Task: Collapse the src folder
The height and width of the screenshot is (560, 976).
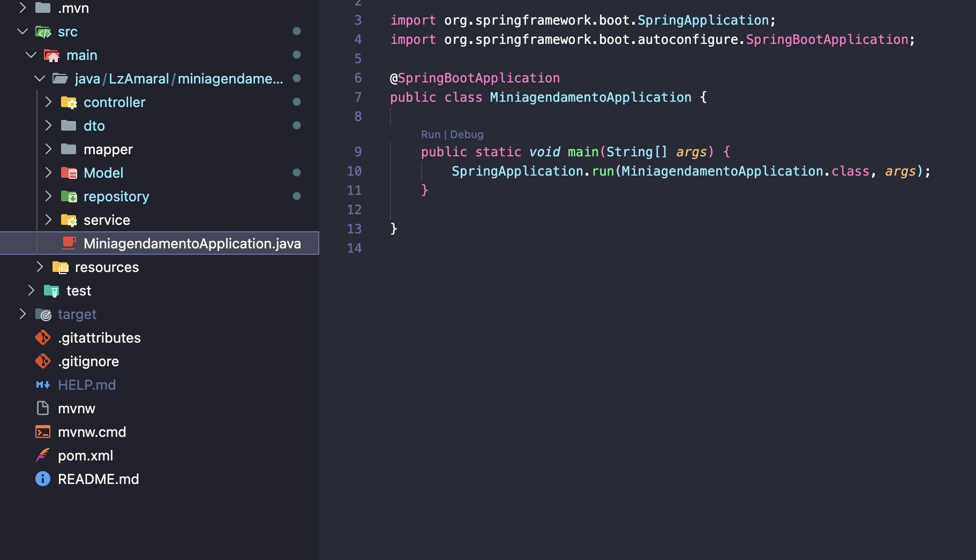Action: 22,32
